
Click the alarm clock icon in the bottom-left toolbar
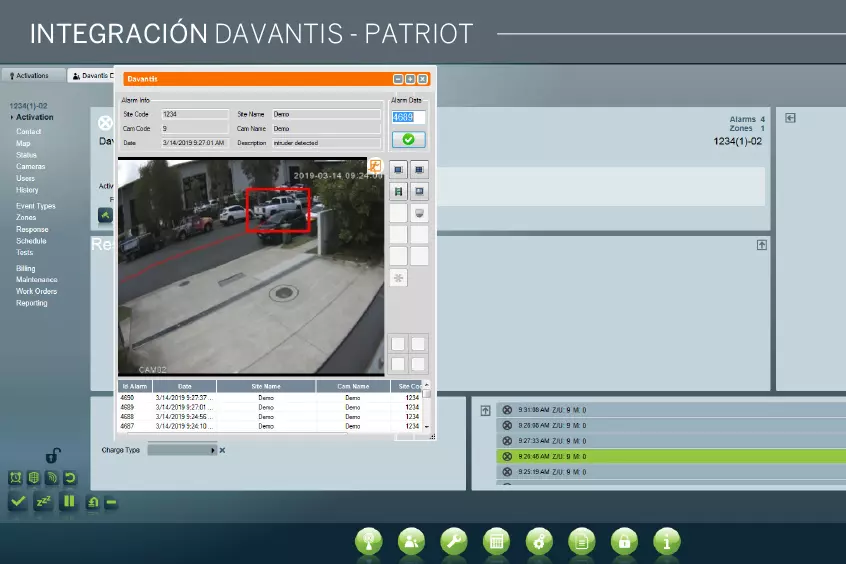(x=16, y=478)
